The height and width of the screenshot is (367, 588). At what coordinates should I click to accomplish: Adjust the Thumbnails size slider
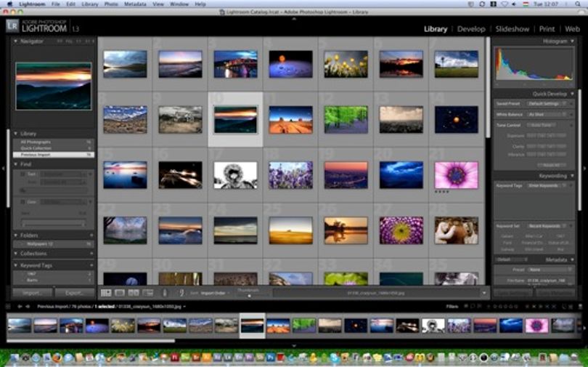tap(250, 296)
